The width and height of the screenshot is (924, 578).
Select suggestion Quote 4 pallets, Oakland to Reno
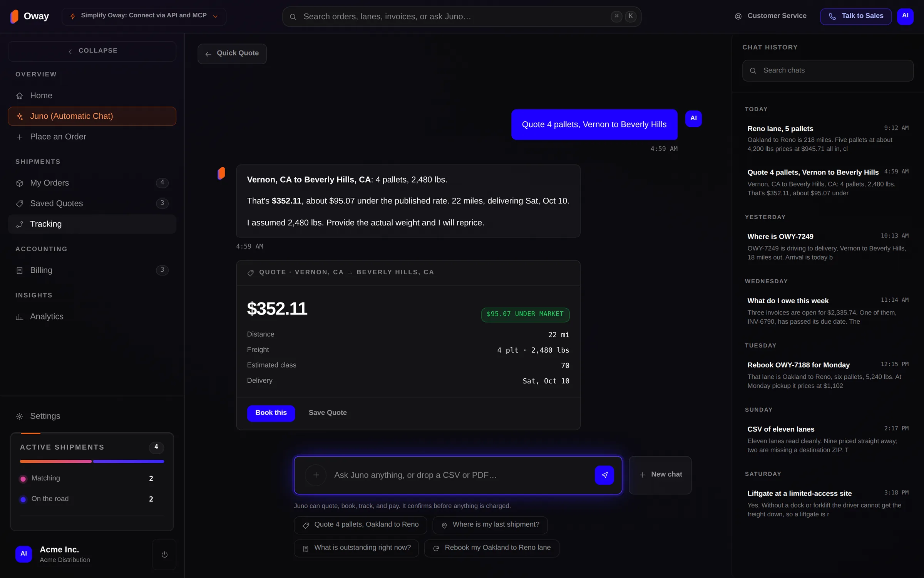pos(360,525)
